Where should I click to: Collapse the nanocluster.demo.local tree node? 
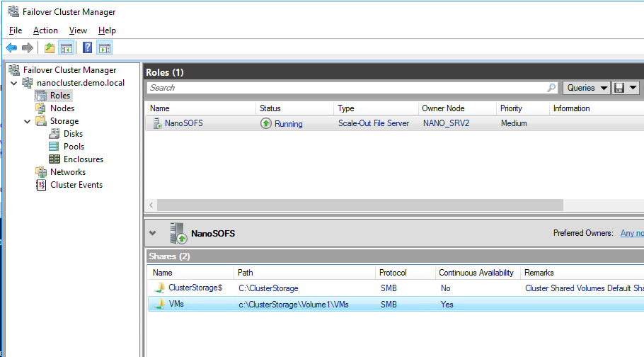(x=14, y=83)
